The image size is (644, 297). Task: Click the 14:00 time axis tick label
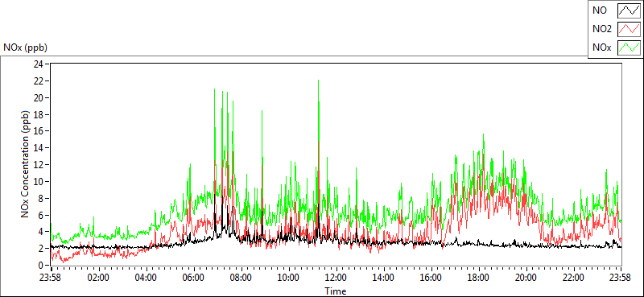(383, 277)
